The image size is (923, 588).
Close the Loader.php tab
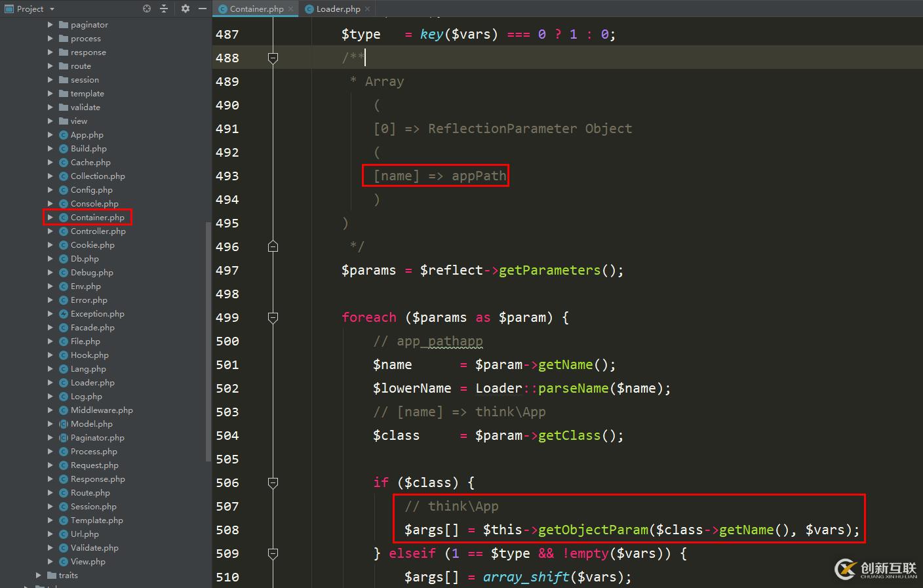366,9
